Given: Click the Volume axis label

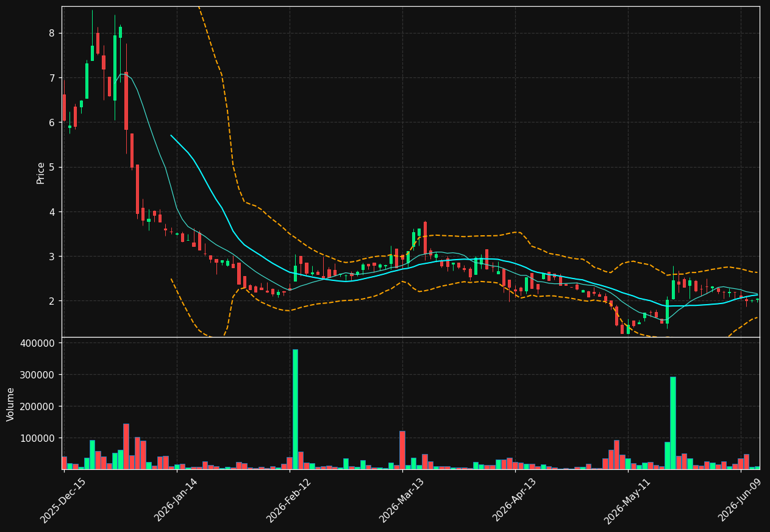Looking at the screenshot, I should [11, 404].
